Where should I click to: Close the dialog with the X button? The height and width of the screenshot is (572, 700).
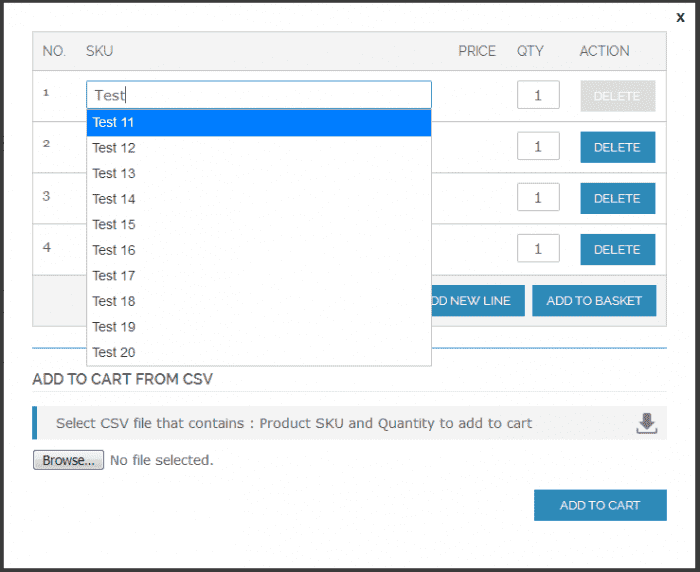(680, 18)
